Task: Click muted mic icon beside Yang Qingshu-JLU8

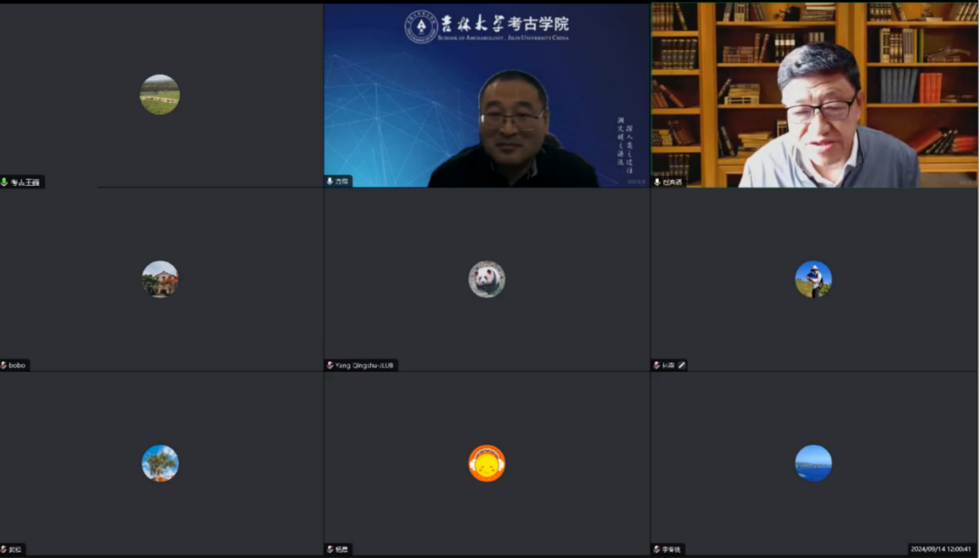Action: click(x=330, y=365)
